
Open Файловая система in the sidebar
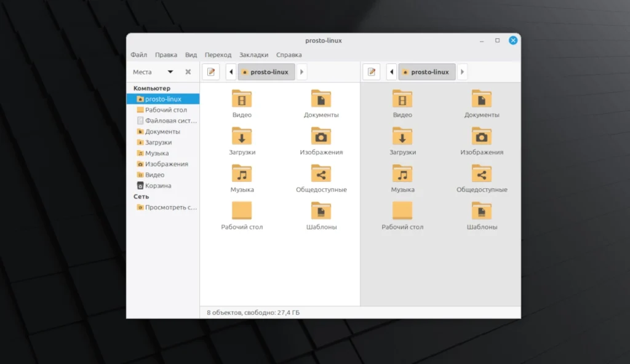coord(163,121)
